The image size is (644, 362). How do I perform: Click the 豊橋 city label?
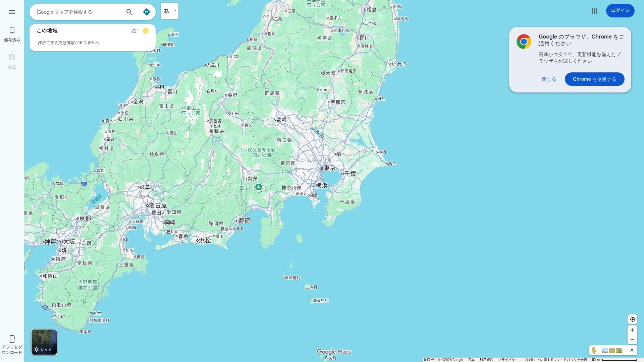point(183,236)
